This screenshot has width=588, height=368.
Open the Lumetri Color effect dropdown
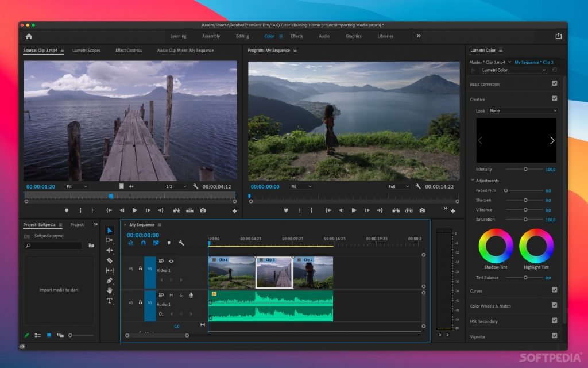pos(513,70)
